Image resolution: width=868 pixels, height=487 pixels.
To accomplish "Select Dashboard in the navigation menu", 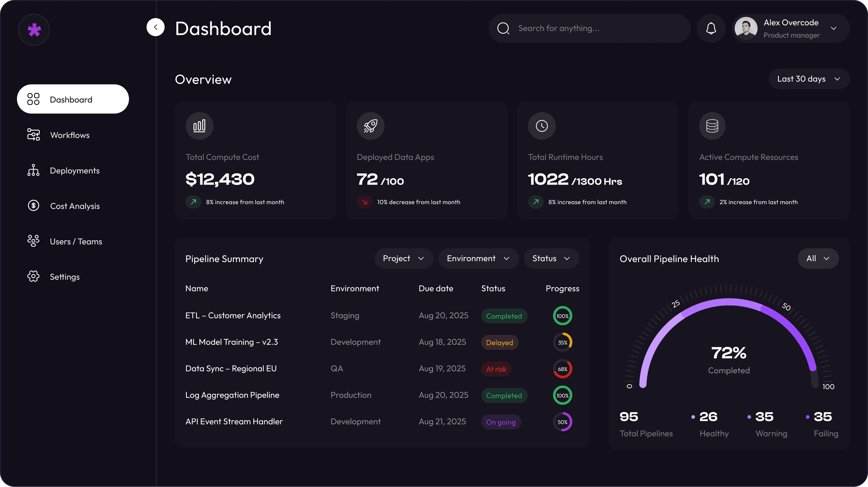I will click(71, 99).
